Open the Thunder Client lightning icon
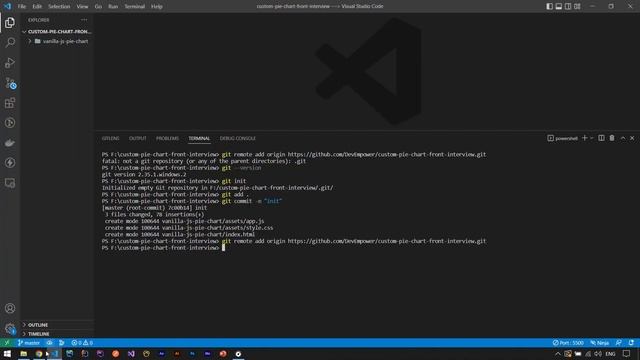The image size is (640, 360). coord(10,163)
